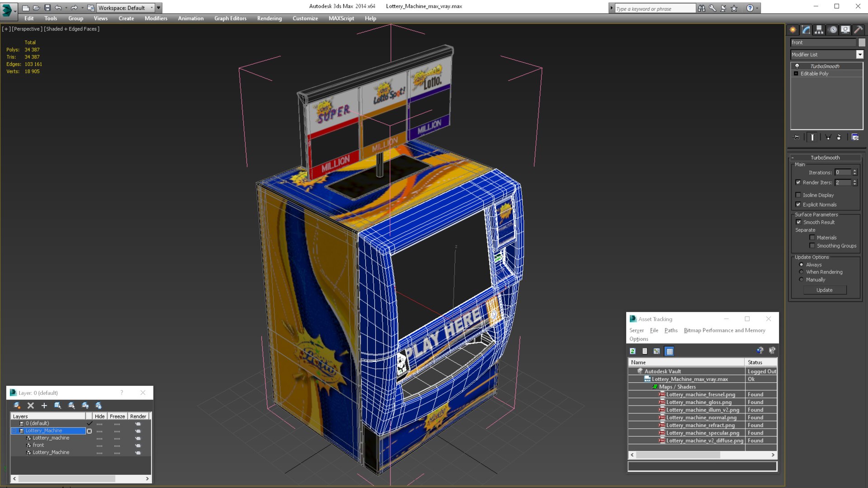Open the Modify command panel tab
This screenshot has height=488, width=868.
click(806, 30)
